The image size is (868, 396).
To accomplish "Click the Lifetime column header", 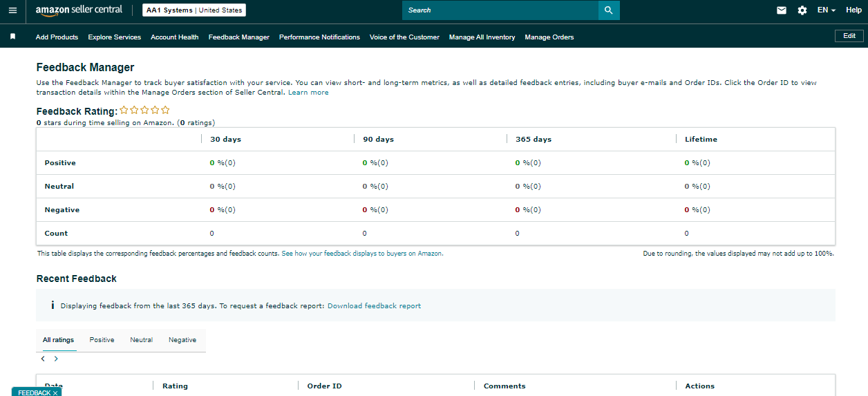I will click(701, 140).
